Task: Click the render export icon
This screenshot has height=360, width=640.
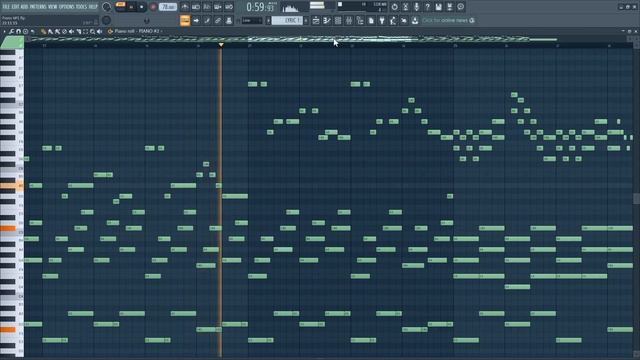Action: [x=449, y=7]
